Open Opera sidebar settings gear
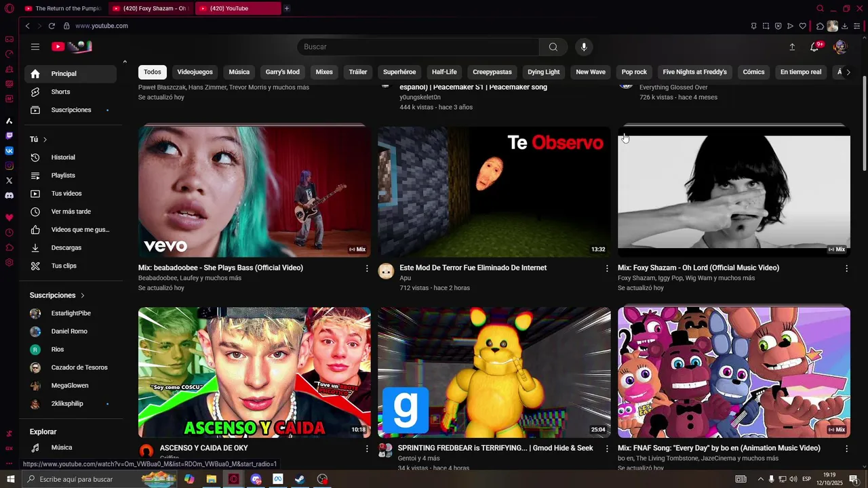The image size is (868, 488). click(x=9, y=262)
